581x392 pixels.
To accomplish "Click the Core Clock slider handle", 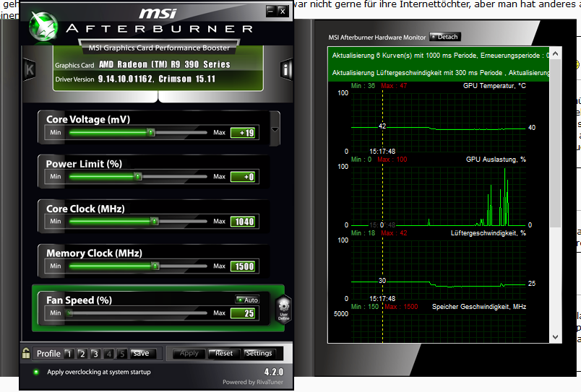I will (155, 222).
